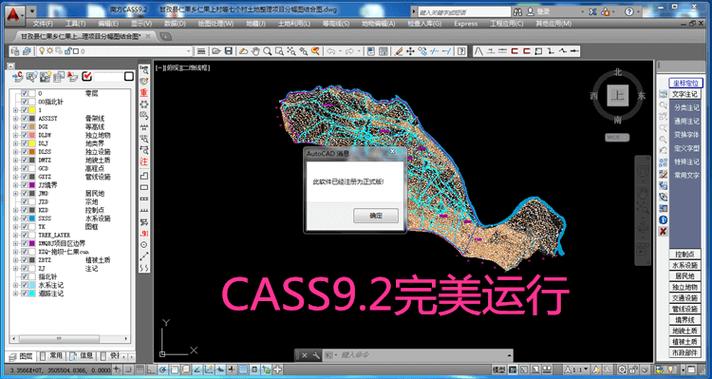The image size is (712, 379).
Task: Click the Help question mark toolbar icon
Action: click(461, 51)
